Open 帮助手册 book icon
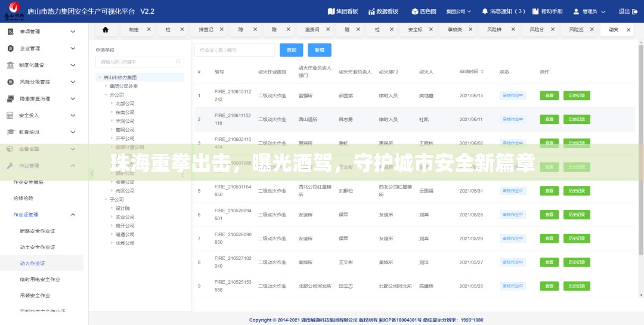This screenshot has width=644, height=325. point(535,11)
